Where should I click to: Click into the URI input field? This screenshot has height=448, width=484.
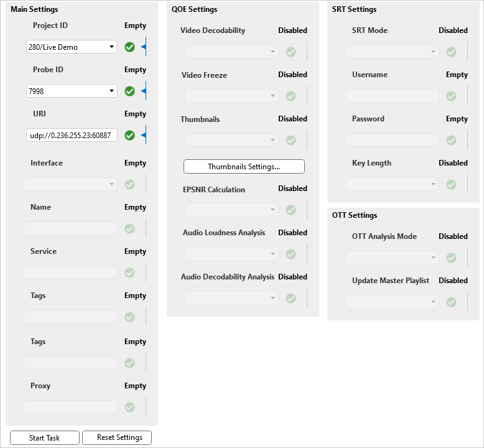point(72,135)
